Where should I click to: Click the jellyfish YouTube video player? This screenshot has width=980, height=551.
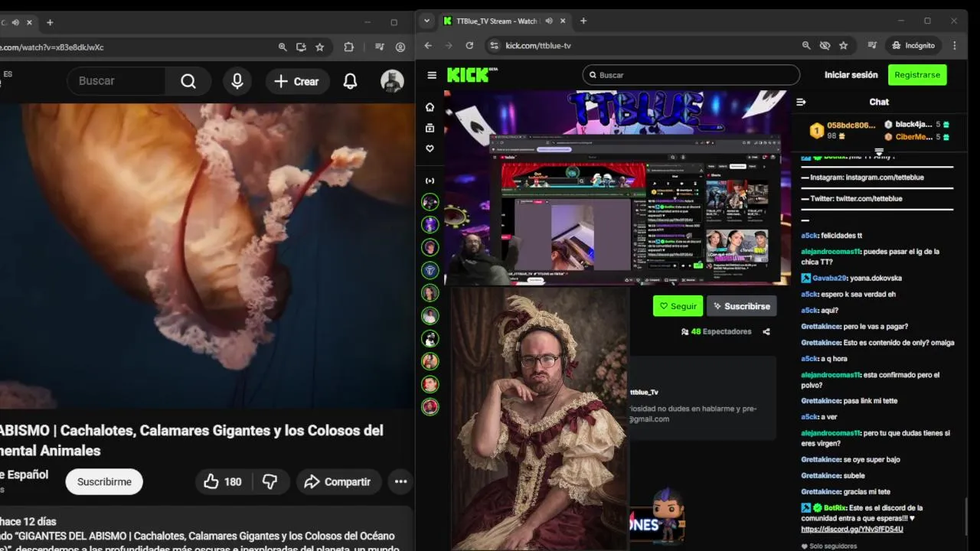[x=207, y=256]
